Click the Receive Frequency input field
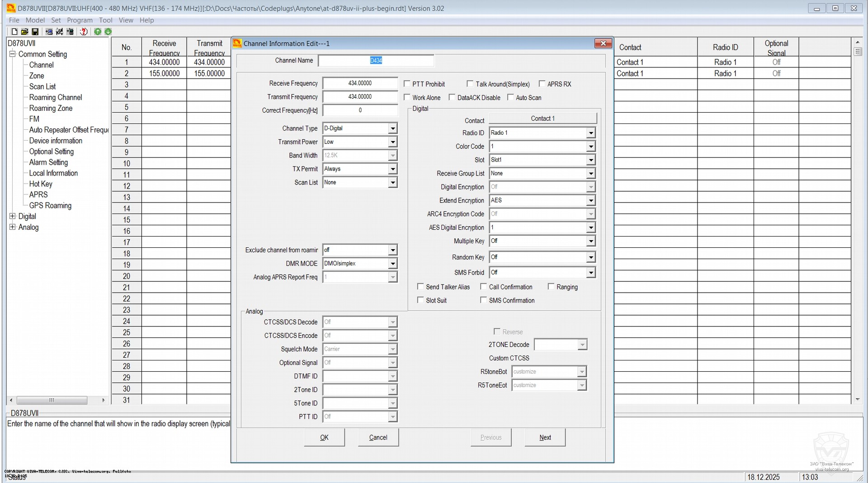The image size is (868, 483). pyautogui.click(x=360, y=83)
